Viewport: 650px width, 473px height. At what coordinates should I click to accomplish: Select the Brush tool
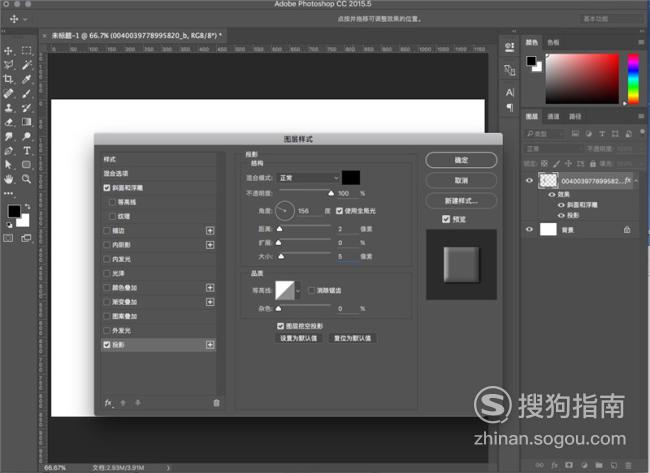(x=27, y=93)
